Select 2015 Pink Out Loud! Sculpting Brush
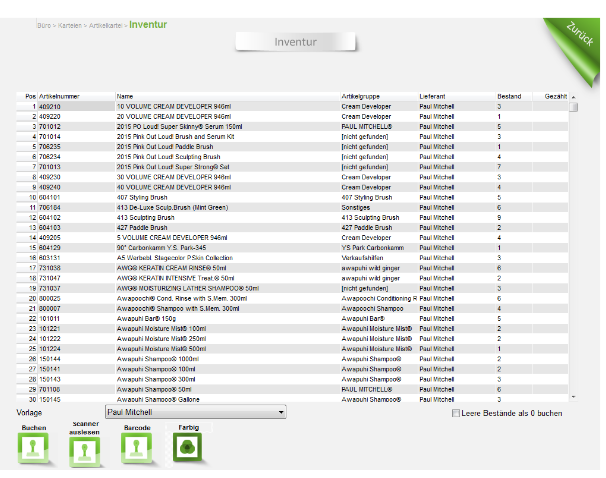The image size is (606, 478). (169, 156)
